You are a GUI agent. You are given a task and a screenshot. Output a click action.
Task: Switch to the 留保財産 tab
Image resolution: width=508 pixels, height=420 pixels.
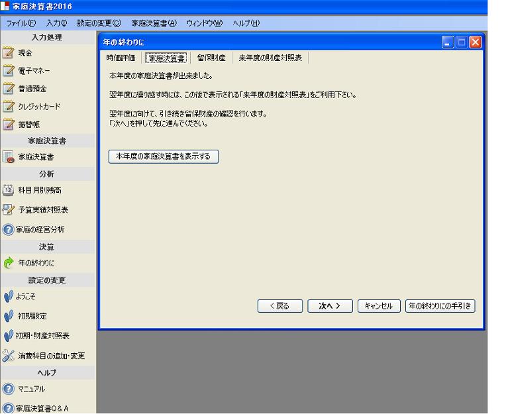point(211,58)
